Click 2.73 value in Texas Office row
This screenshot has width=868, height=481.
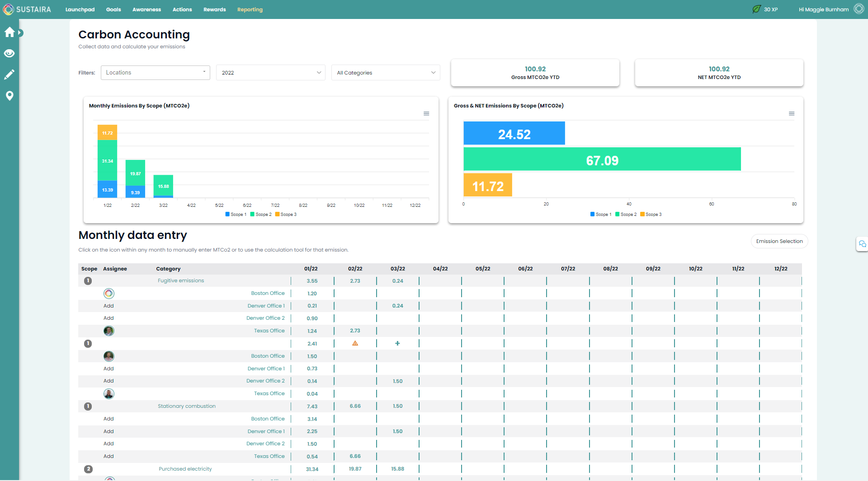(355, 331)
